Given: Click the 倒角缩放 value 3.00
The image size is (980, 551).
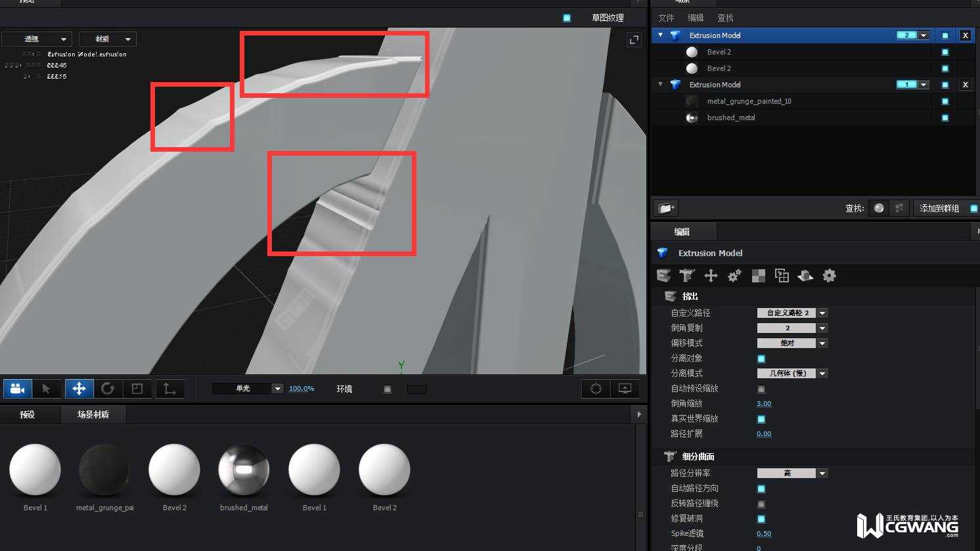Looking at the screenshot, I should (764, 404).
